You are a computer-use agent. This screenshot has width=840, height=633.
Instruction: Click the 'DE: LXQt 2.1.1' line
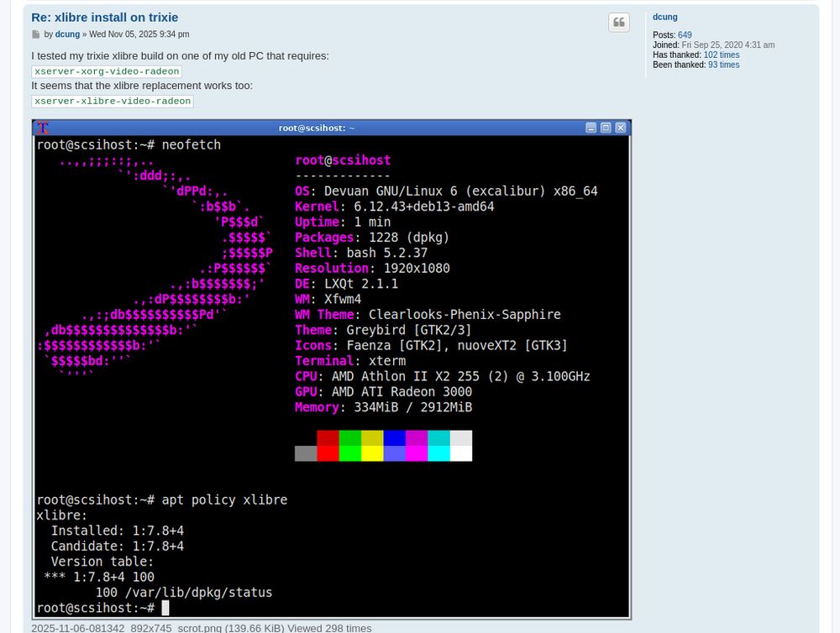[346, 284]
